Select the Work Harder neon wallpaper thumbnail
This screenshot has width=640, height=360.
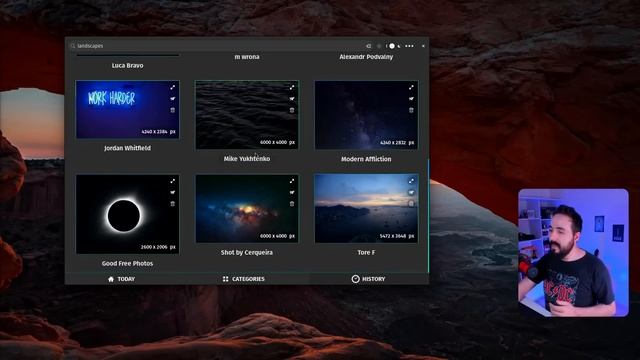(x=127, y=109)
